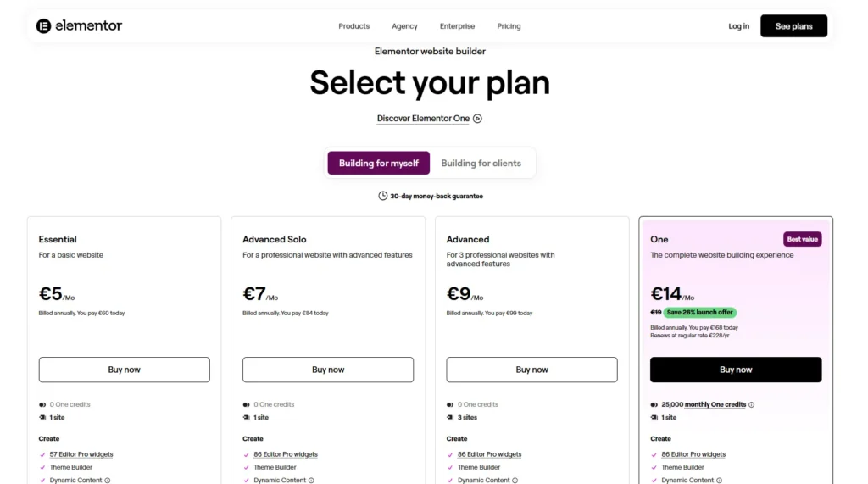Open the Agency menu item

[404, 26]
